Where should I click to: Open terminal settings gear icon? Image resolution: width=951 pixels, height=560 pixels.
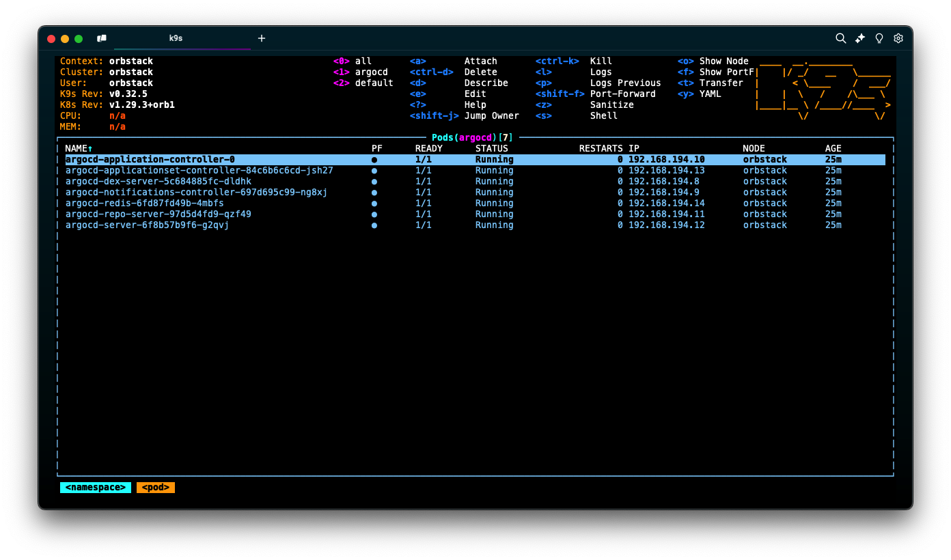[898, 38]
